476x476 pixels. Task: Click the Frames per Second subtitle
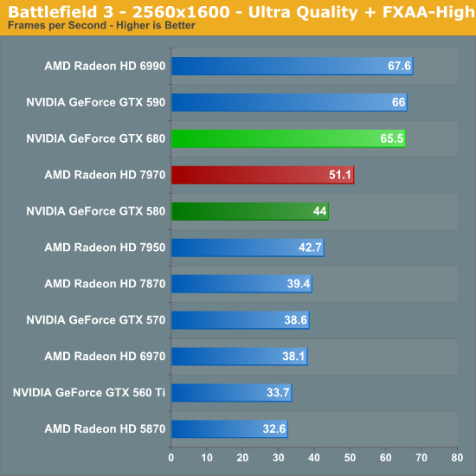tap(101, 25)
